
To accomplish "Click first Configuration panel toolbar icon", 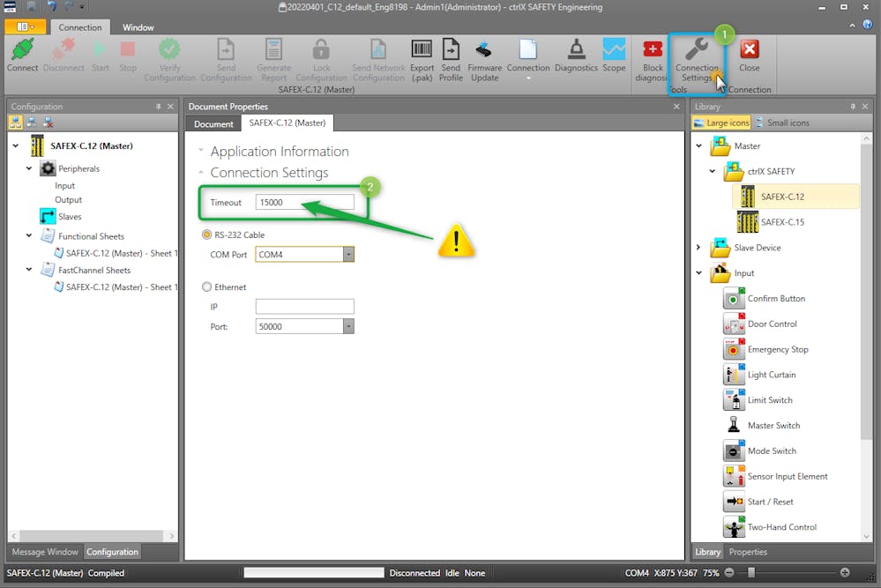I will (15, 123).
